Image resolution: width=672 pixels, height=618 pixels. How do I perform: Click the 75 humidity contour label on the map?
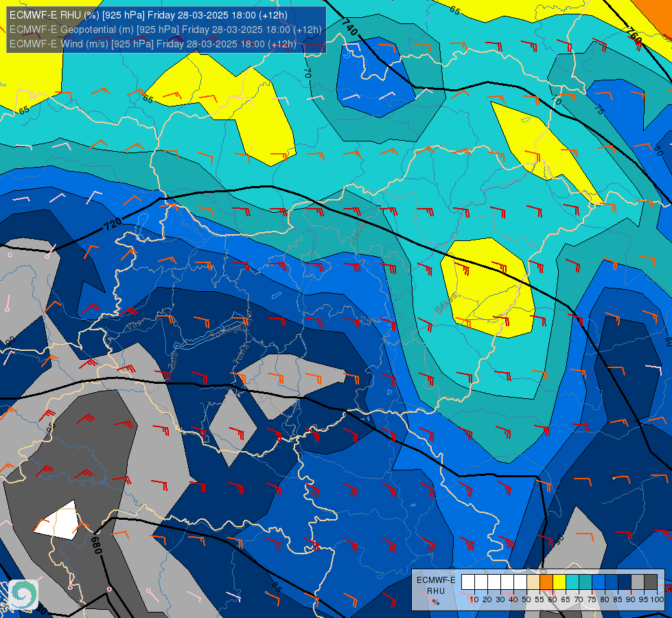click(599, 109)
